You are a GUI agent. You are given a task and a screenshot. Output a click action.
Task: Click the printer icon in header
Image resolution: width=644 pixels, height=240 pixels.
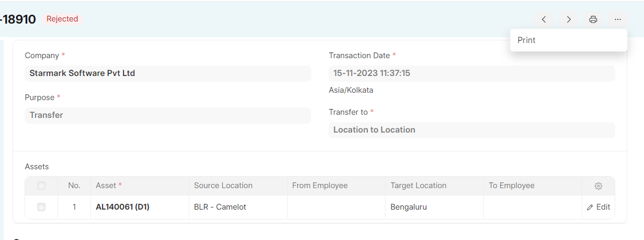pos(593,19)
